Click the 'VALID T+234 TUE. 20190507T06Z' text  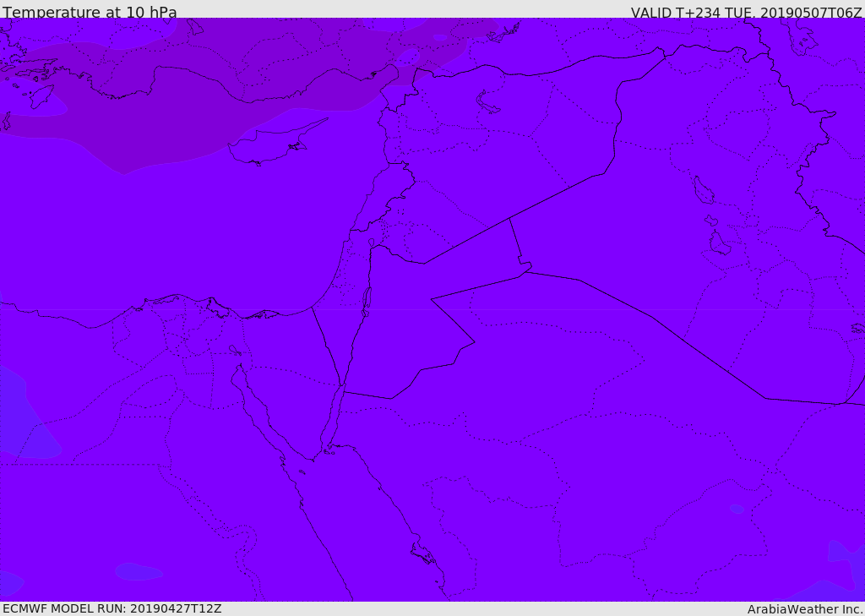[747, 12]
